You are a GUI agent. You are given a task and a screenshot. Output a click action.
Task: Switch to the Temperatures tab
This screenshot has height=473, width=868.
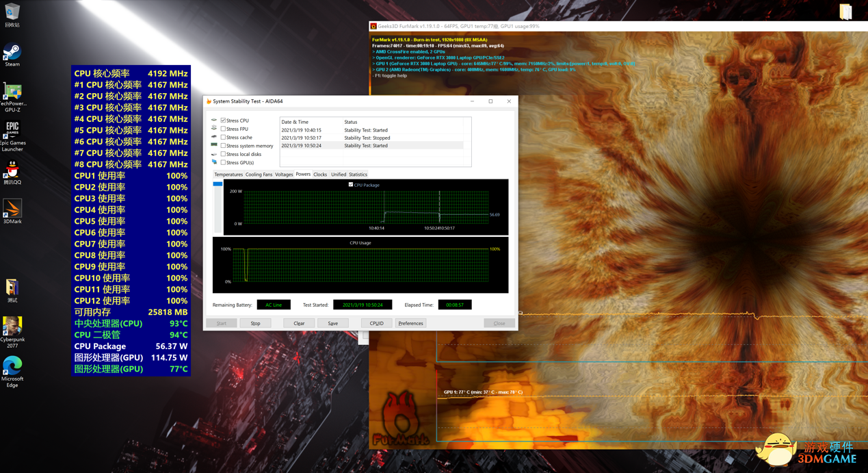pyautogui.click(x=228, y=175)
